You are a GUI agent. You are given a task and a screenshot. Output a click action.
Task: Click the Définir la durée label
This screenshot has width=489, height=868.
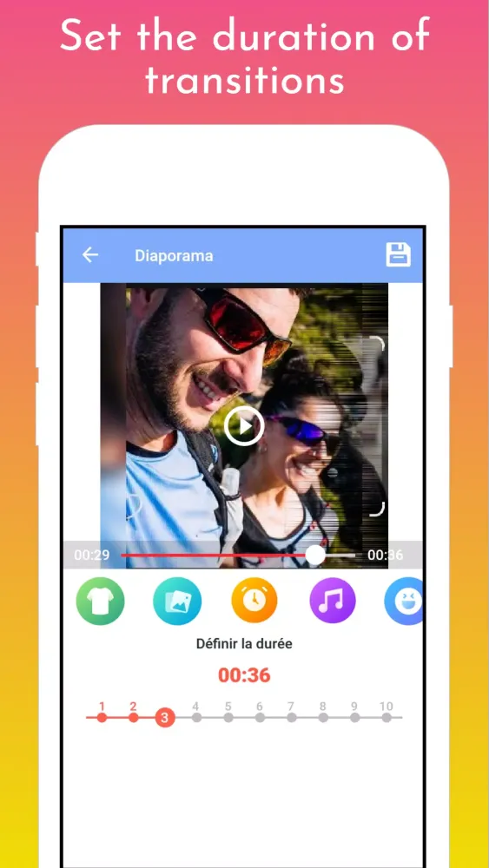coord(244,644)
